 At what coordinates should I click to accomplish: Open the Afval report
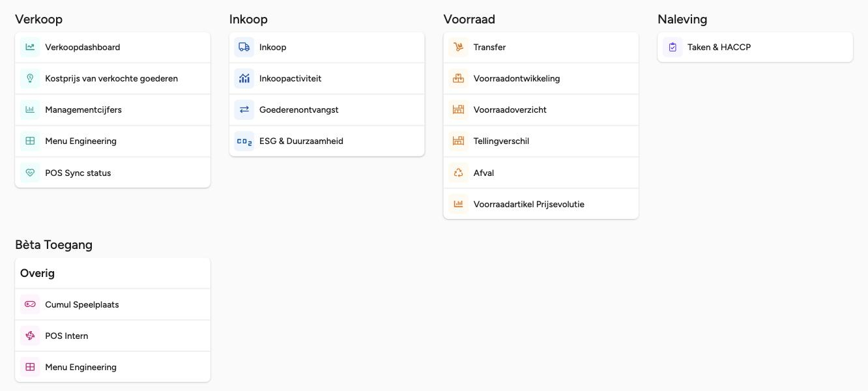[x=541, y=173]
